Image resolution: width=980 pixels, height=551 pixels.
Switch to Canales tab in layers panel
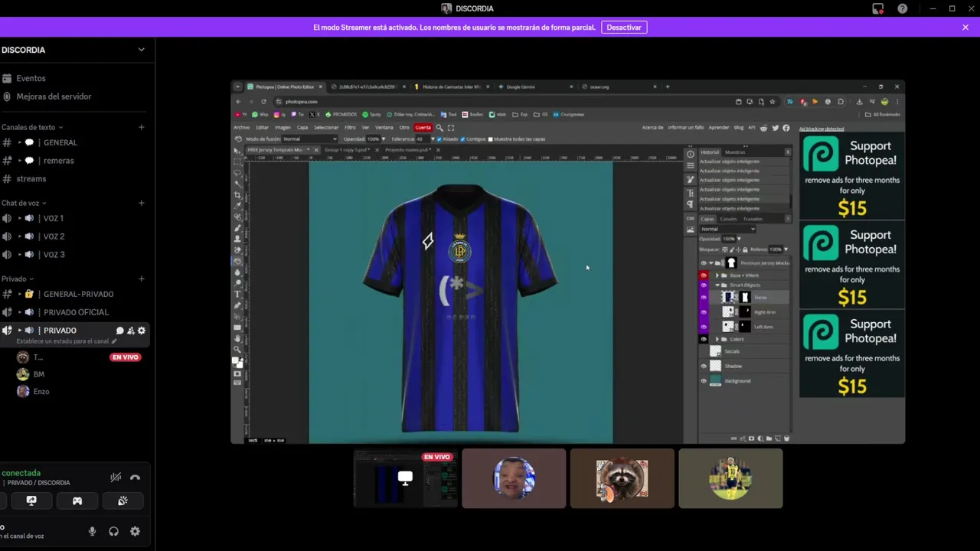click(729, 219)
